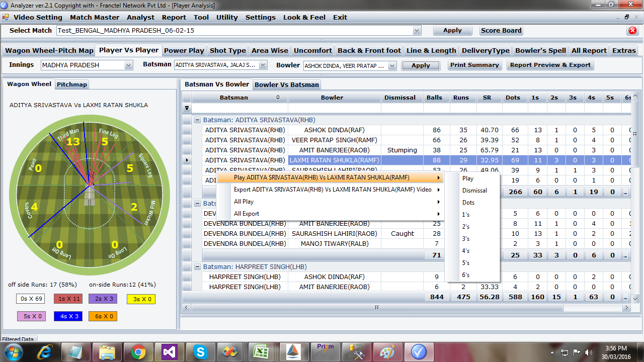Open Windows Explorer folder icon in taskbar

click(x=108, y=352)
